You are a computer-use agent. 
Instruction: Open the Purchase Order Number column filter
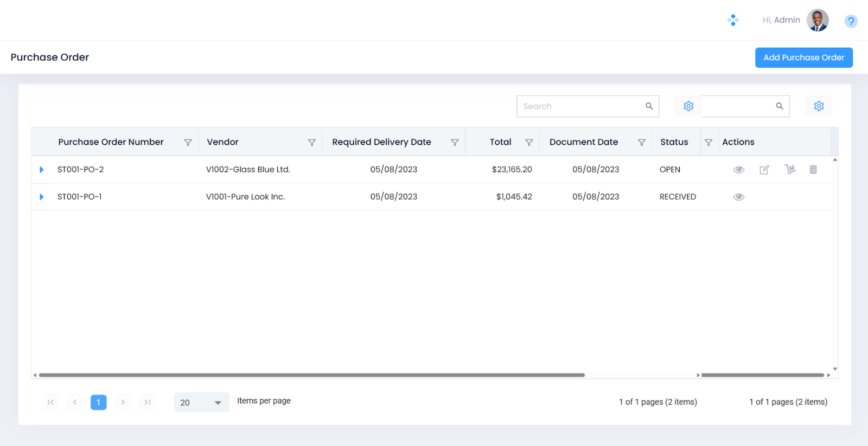pyautogui.click(x=188, y=142)
